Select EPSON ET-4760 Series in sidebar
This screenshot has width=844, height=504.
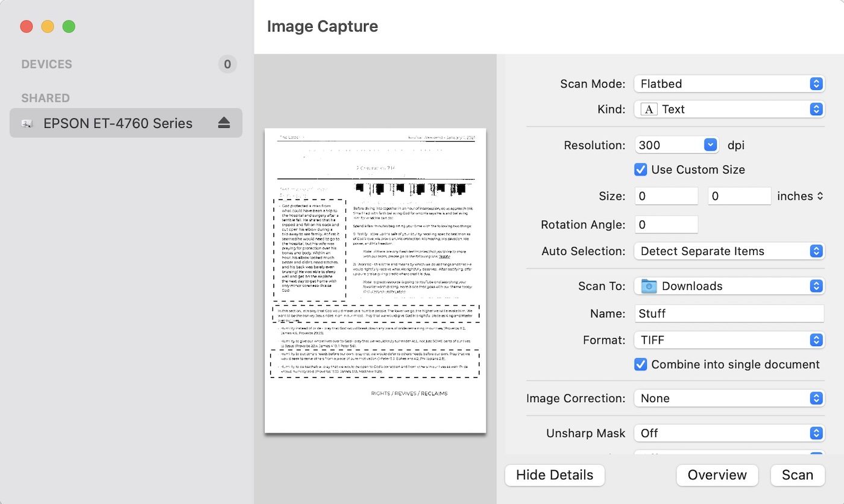coord(118,124)
